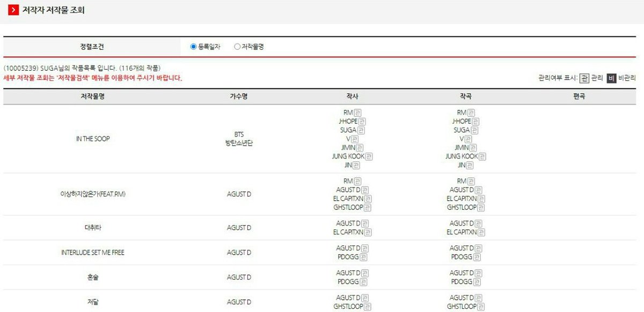Click the 정렬조건 label
The width and height of the screenshot is (644, 312).
[x=92, y=47]
